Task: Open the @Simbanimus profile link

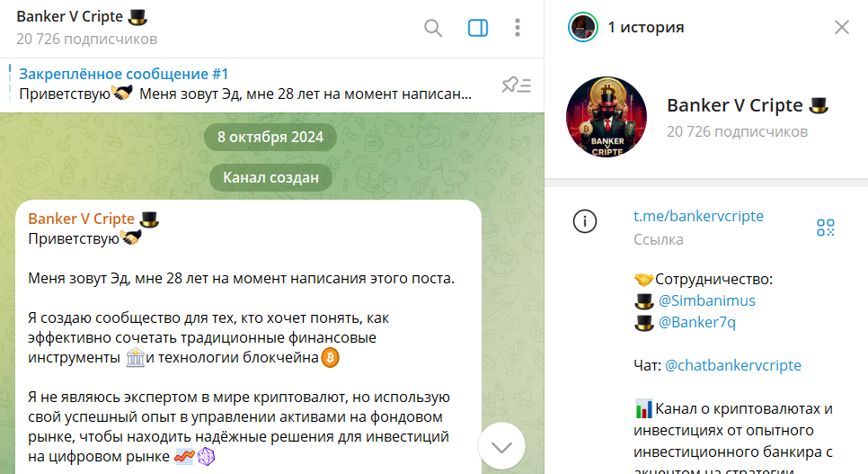Action: pyautogui.click(x=707, y=300)
